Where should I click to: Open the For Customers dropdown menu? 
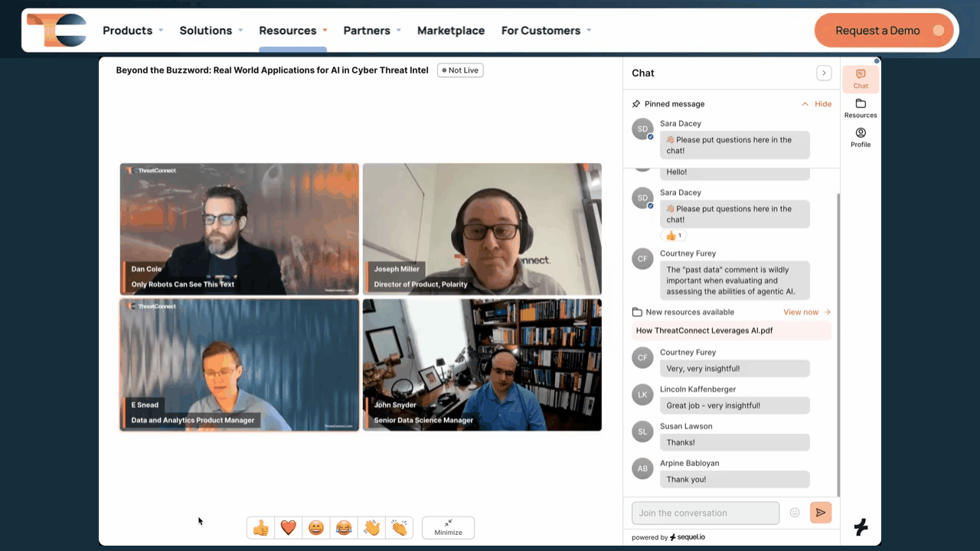coord(547,31)
